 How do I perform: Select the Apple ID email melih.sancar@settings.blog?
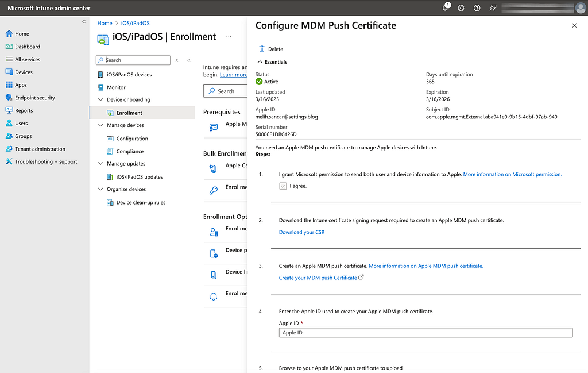click(287, 117)
